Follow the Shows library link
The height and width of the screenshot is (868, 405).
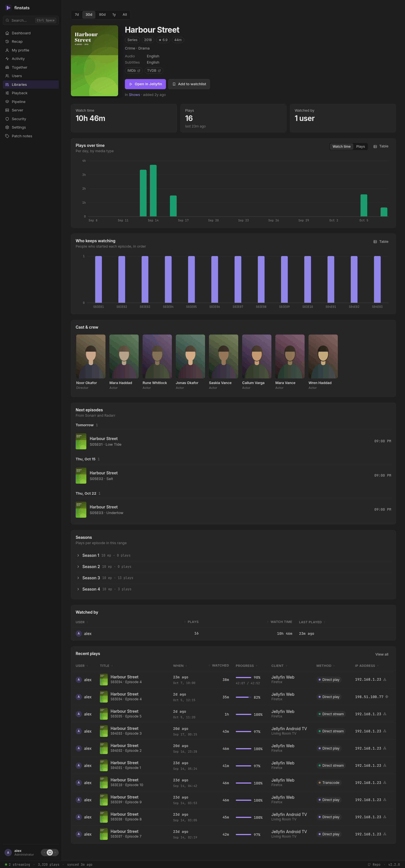click(134, 95)
